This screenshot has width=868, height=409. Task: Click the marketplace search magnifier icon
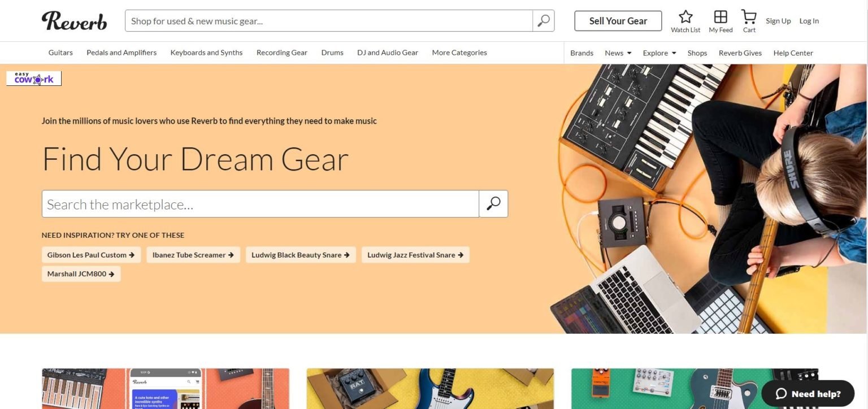(x=493, y=203)
